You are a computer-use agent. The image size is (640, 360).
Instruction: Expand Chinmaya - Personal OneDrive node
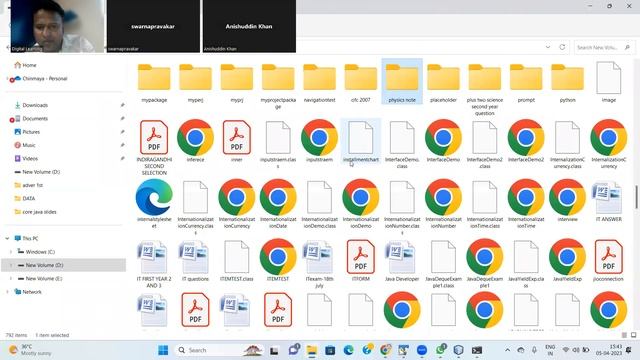[x=7, y=78]
